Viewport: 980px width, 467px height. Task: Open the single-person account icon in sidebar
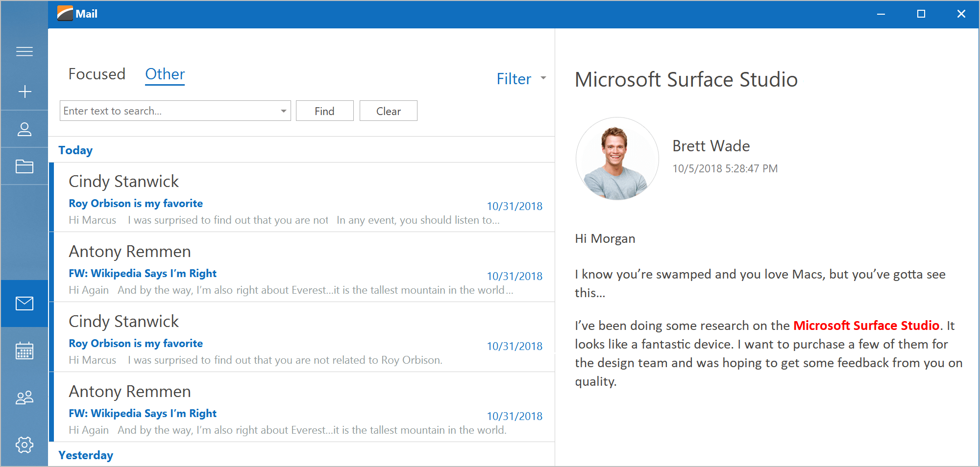[x=24, y=129]
